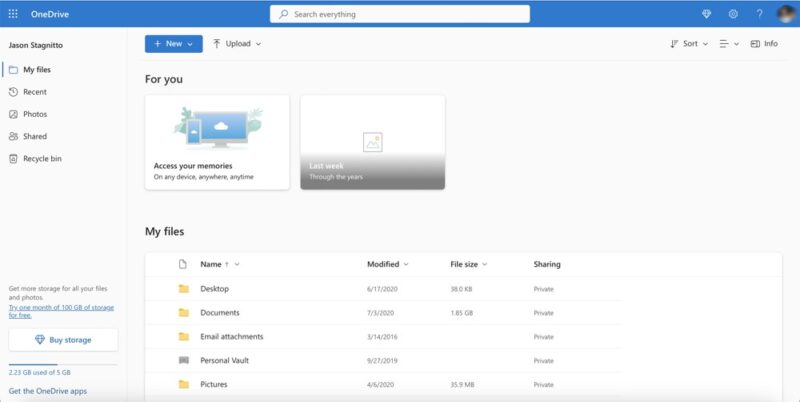The image size is (800, 402).
Task: Click the storage usage progress bar
Action: click(63, 365)
